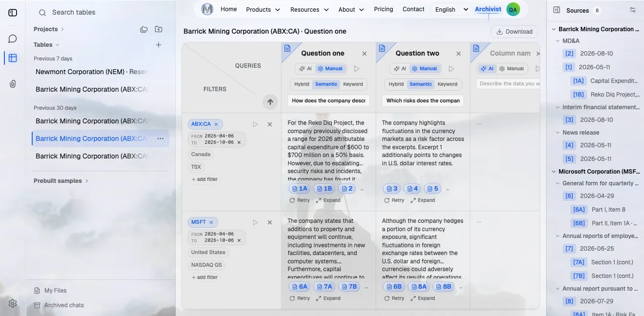Run the MSFT row
The width and height of the screenshot is (644, 316).
[255, 222]
